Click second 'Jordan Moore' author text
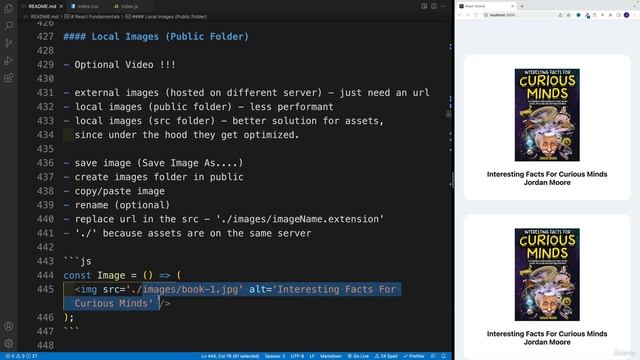Image resolution: width=640 pixels, height=360 pixels. [x=547, y=342]
